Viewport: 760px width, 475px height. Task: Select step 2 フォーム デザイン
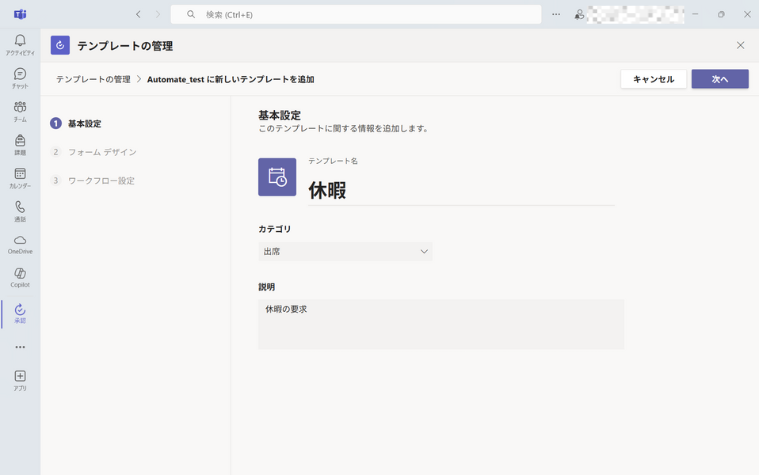click(x=94, y=152)
